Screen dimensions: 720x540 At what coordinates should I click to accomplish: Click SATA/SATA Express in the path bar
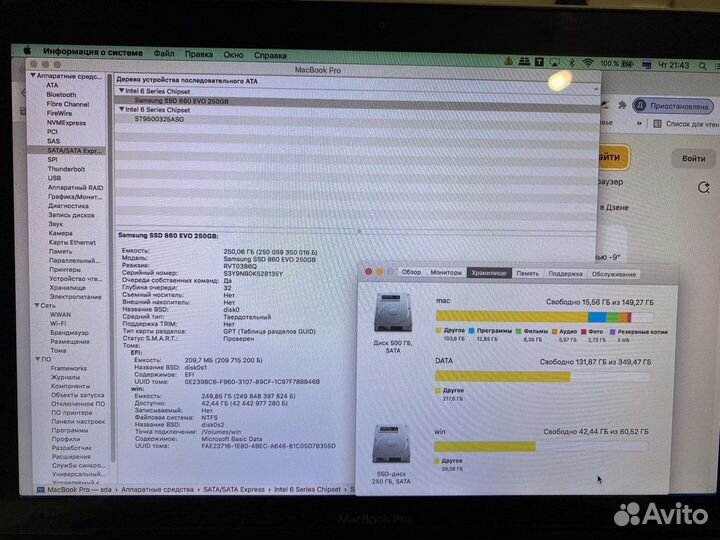pyautogui.click(x=234, y=489)
